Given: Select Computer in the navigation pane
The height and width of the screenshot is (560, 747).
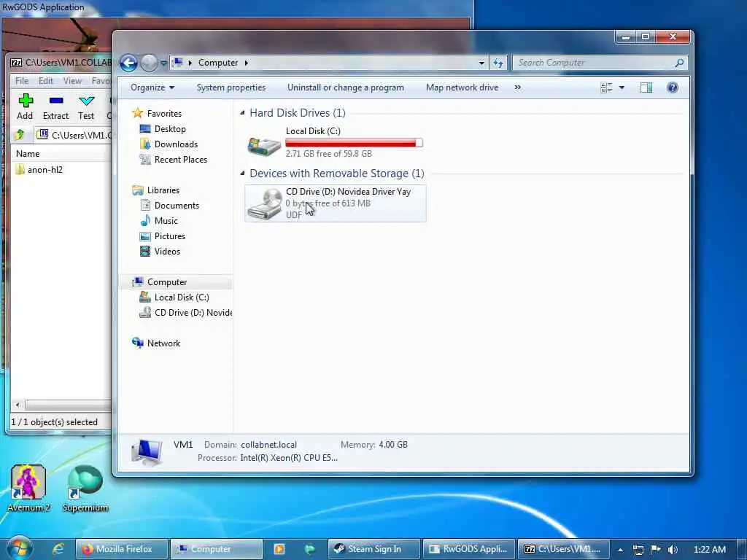Looking at the screenshot, I should (167, 282).
